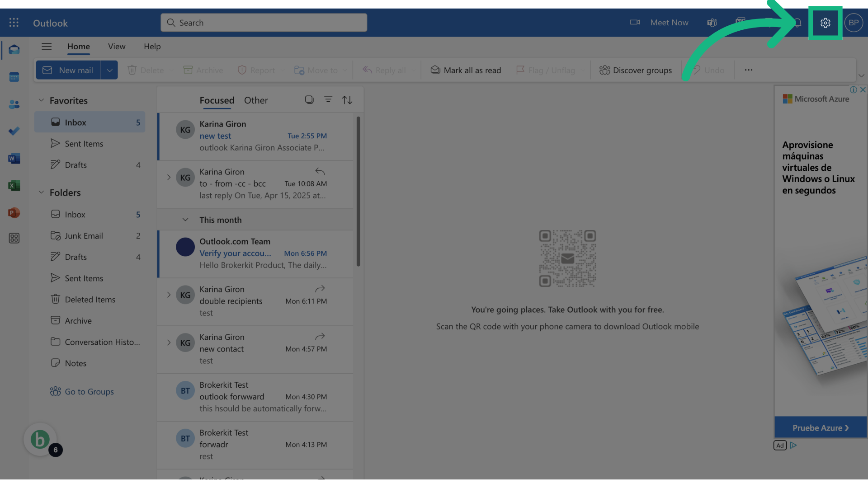This screenshot has height=488, width=868.
Task: Click the filter messages icon
Action: click(328, 99)
